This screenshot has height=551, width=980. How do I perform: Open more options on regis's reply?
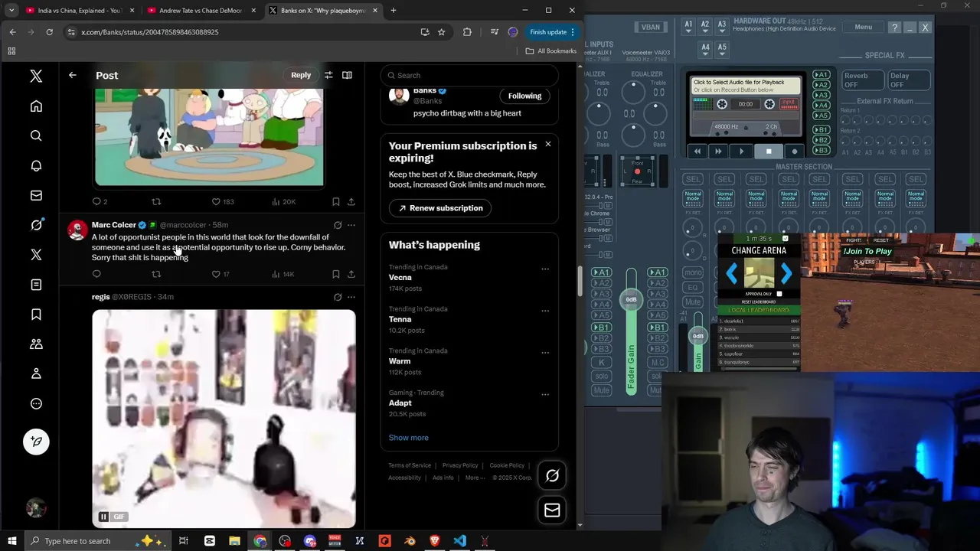point(351,297)
